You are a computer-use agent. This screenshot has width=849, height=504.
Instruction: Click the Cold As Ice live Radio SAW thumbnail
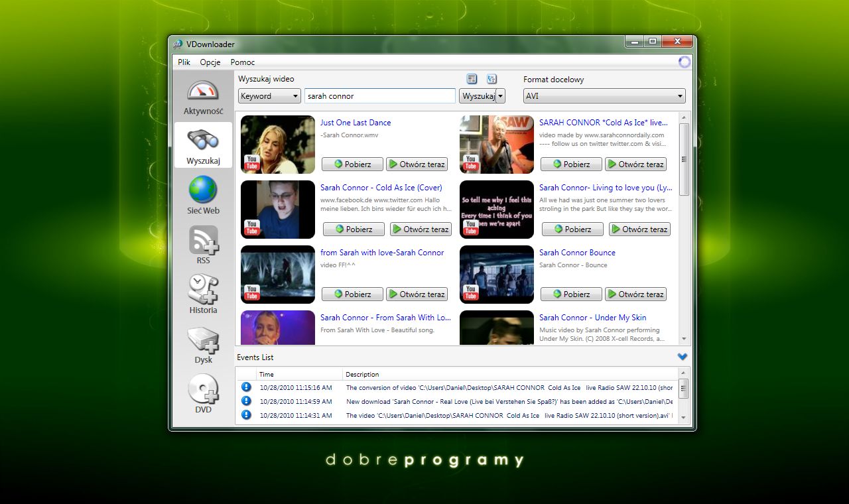[497, 145]
